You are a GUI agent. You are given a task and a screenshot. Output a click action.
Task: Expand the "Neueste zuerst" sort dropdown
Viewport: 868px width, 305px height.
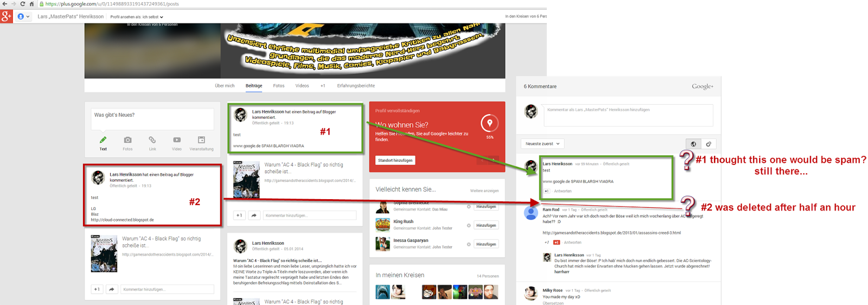click(x=542, y=144)
